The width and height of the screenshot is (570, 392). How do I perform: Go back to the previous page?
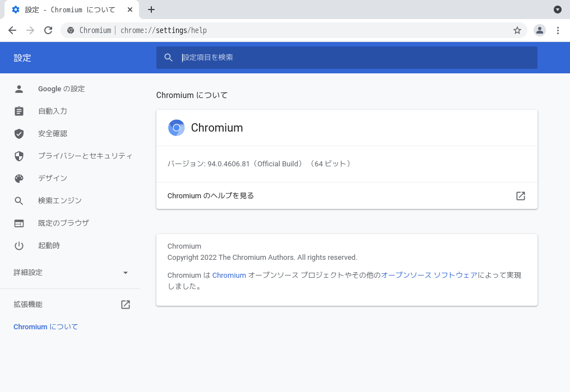[12, 30]
